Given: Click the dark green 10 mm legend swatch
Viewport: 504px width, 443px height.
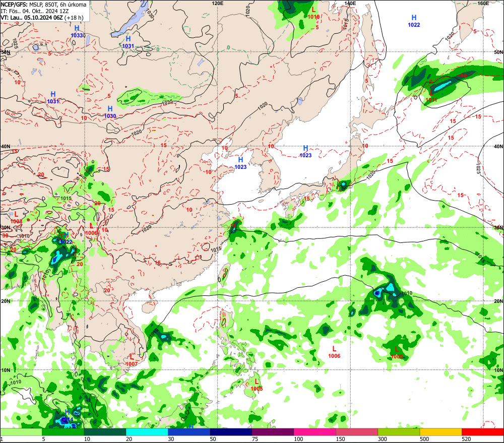Looking at the screenshot, I should click(x=105, y=432).
